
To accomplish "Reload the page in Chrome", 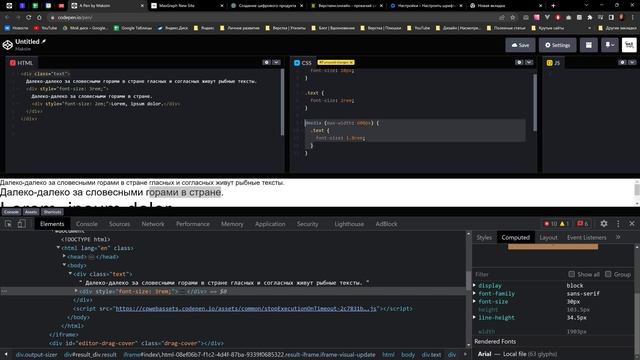I will pos(29,18).
